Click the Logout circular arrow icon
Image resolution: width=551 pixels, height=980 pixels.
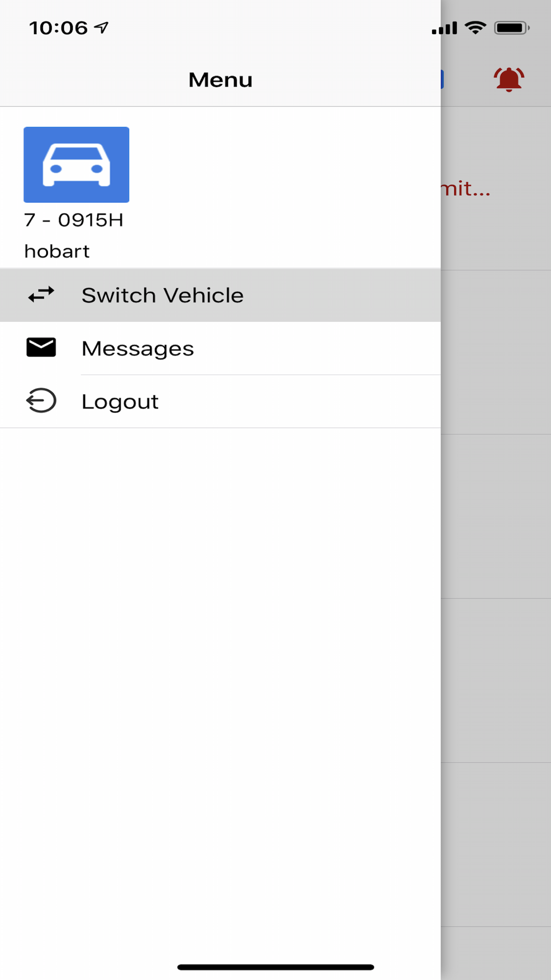point(41,401)
